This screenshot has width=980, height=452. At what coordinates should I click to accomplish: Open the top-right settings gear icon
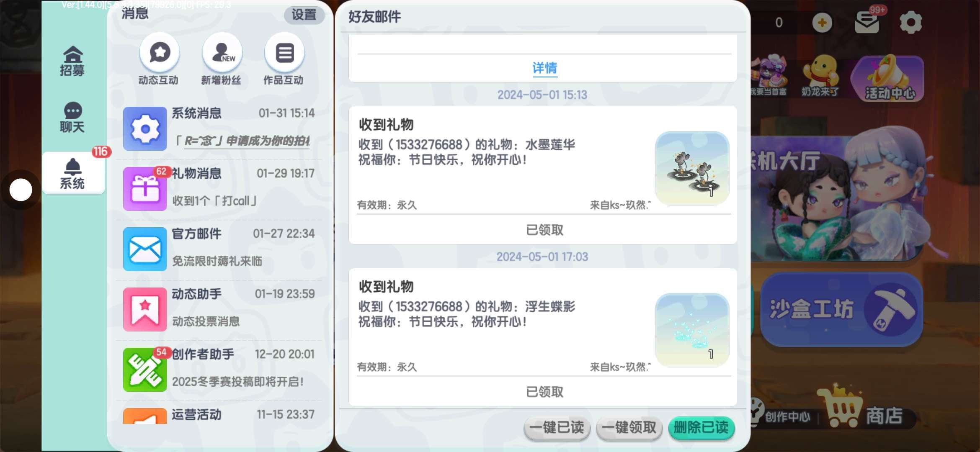(x=911, y=22)
